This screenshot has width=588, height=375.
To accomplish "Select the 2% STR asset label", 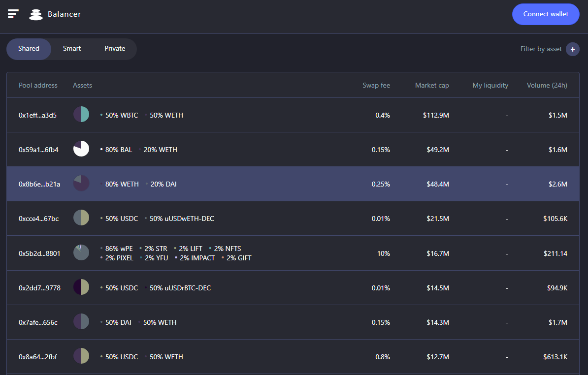I will pyautogui.click(x=156, y=249).
